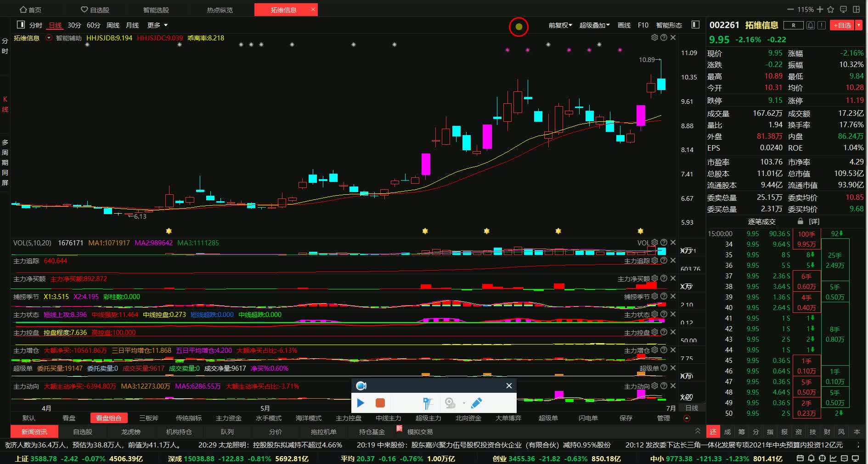The image size is (868, 464).
Task: Close the main chart indicator with the X
Action: (x=673, y=38)
